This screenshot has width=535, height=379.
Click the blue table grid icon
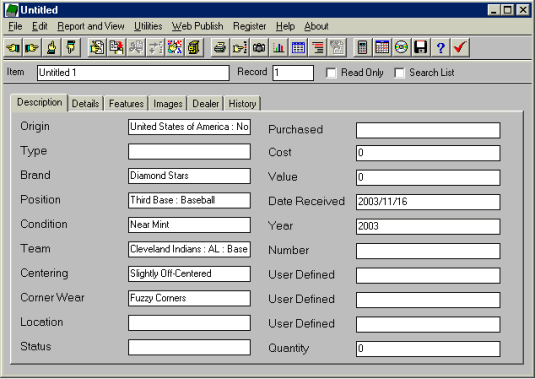[x=298, y=47]
